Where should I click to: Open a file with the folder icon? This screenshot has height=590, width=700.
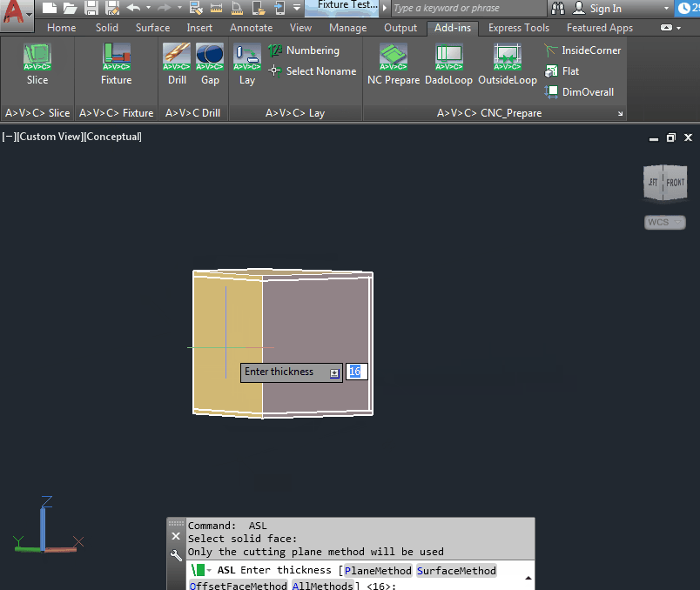point(71,8)
